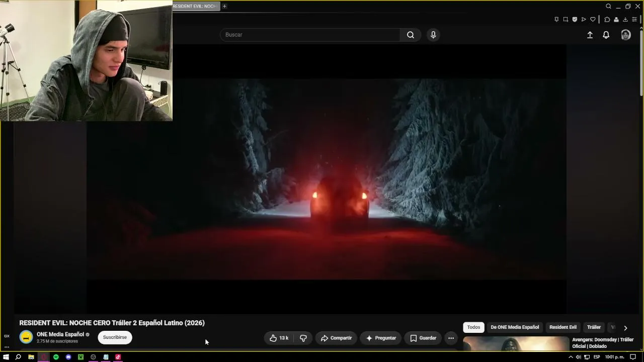Launch Minecraft from the taskbar

click(x=80, y=357)
